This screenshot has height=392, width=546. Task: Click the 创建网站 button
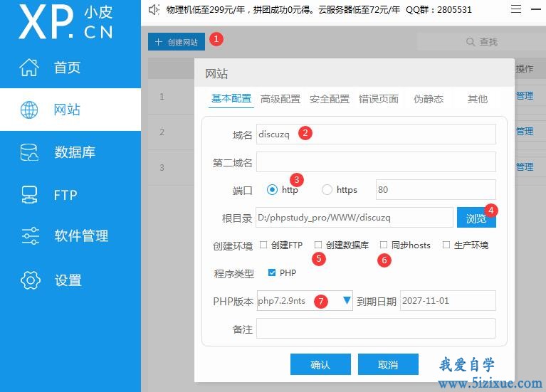[x=177, y=42]
